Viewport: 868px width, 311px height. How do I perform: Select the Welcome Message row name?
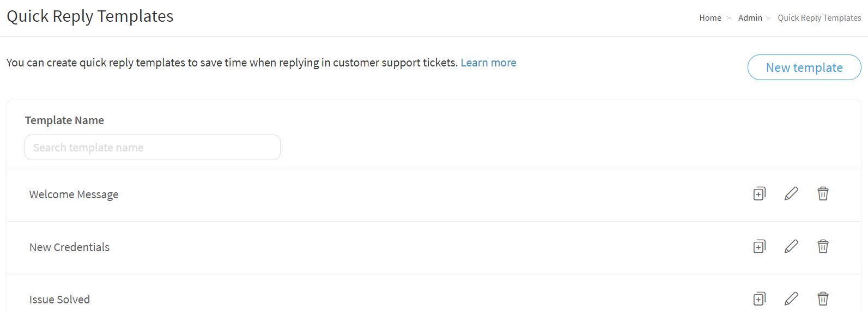[x=74, y=194]
